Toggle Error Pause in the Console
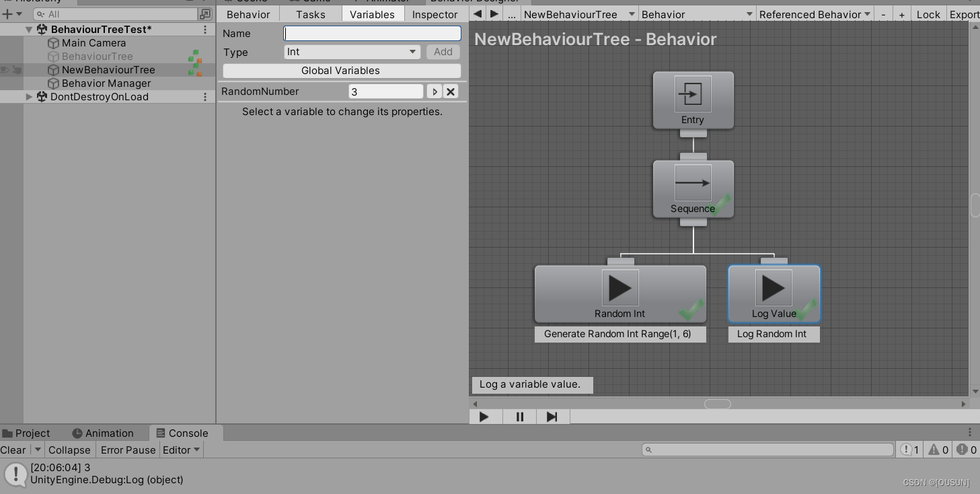 click(x=128, y=450)
